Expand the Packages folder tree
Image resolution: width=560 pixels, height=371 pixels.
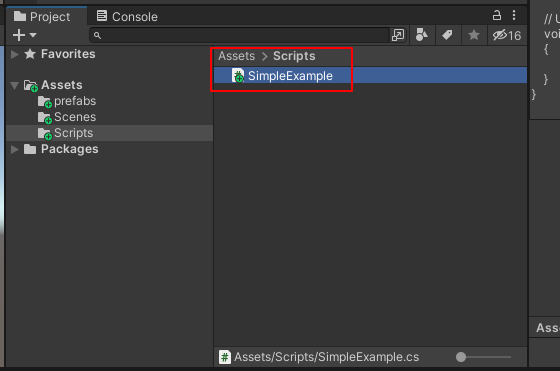coord(15,149)
